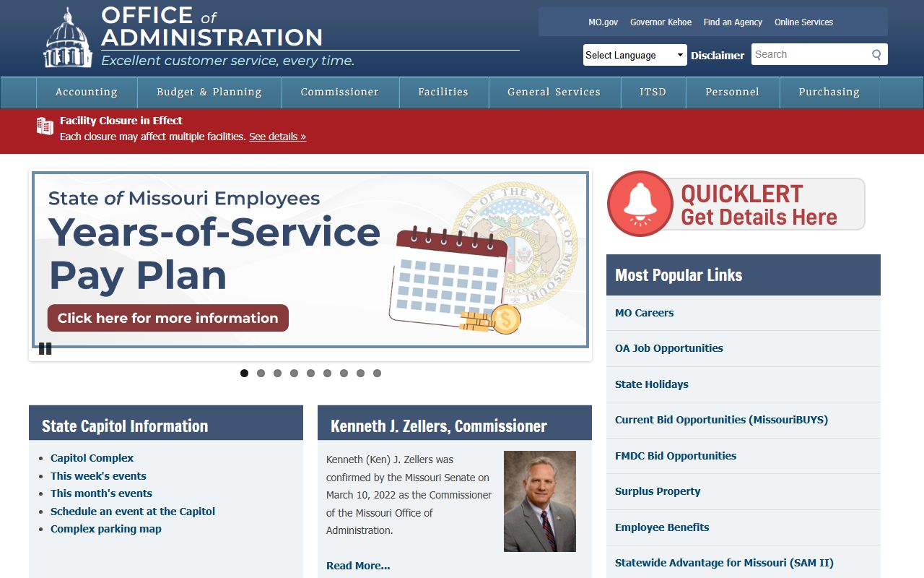Open Current Bid Opportunities (MissouriBUYS) link
The image size is (924, 578).
coord(721,420)
